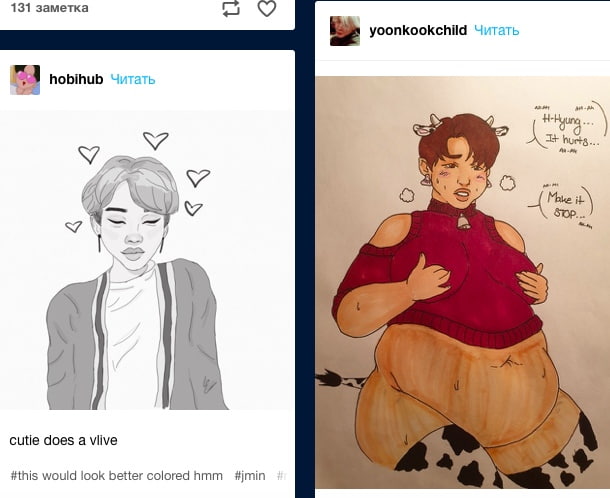Open the hobihub blog username link
610x498 pixels.
coord(76,80)
